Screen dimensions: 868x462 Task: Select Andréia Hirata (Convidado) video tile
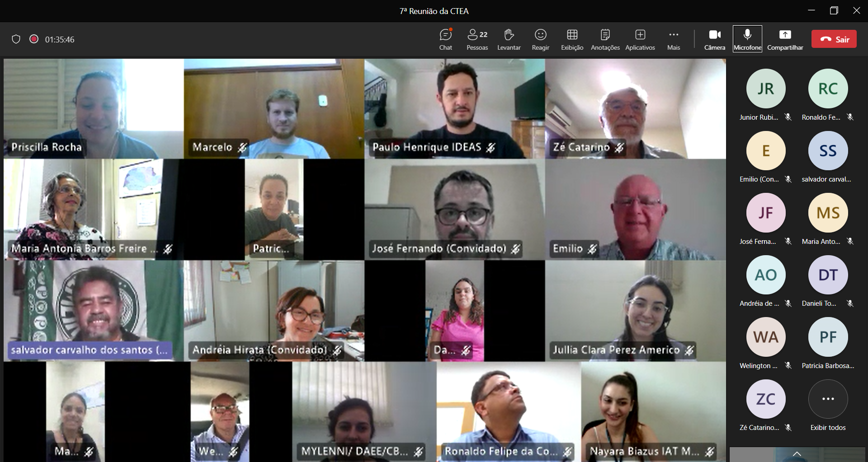(x=274, y=311)
